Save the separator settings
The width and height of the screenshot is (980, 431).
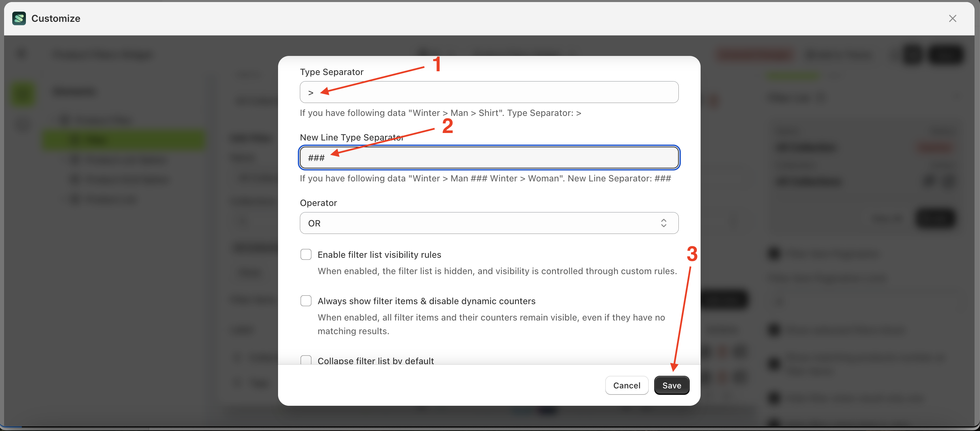click(672, 385)
